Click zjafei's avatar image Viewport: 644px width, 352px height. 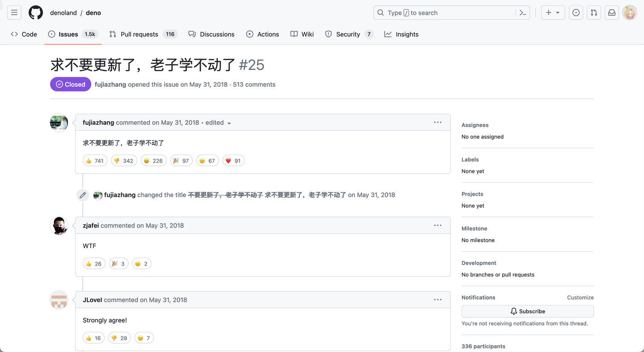click(x=59, y=226)
